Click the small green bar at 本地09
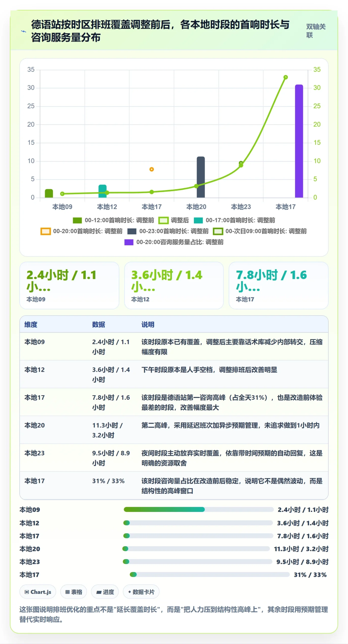 coord(49,193)
